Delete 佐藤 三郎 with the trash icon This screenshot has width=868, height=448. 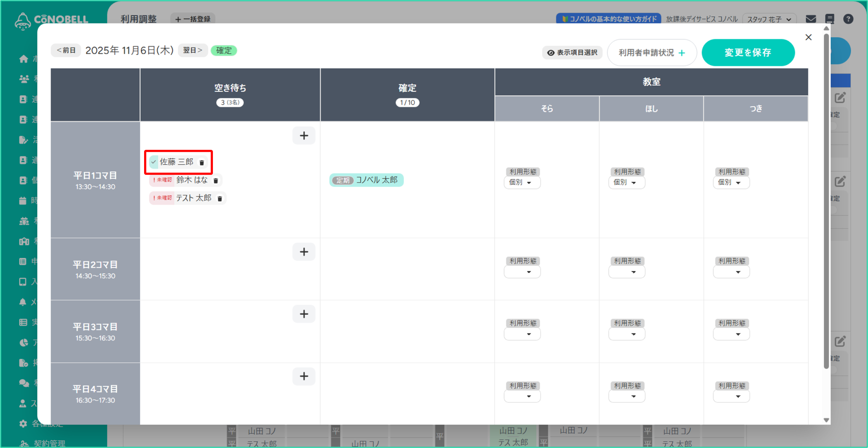pyautogui.click(x=202, y=163)
